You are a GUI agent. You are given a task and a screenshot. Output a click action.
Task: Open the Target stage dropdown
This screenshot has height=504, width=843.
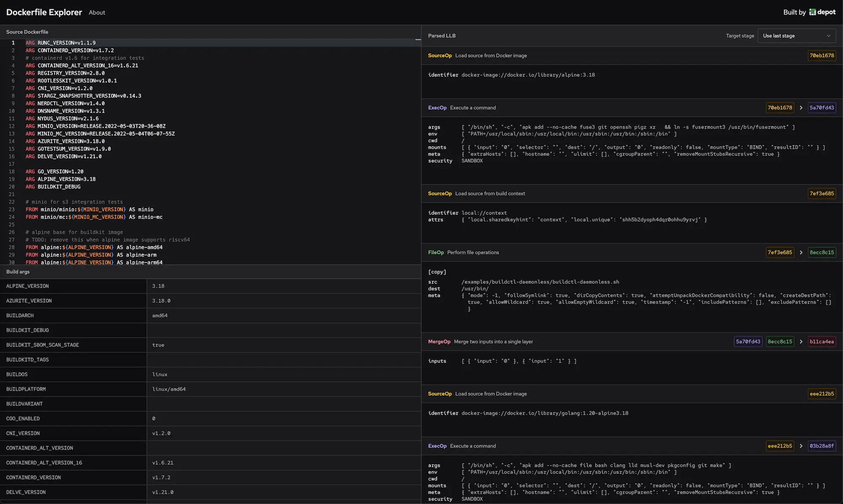pos(796,35)
